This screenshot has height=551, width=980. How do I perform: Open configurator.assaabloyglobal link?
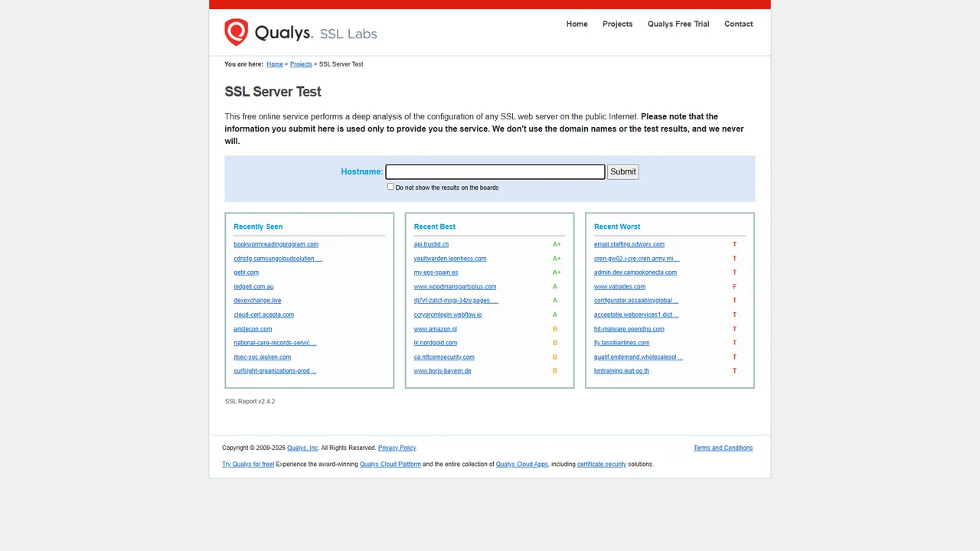(x=636, y=301)
